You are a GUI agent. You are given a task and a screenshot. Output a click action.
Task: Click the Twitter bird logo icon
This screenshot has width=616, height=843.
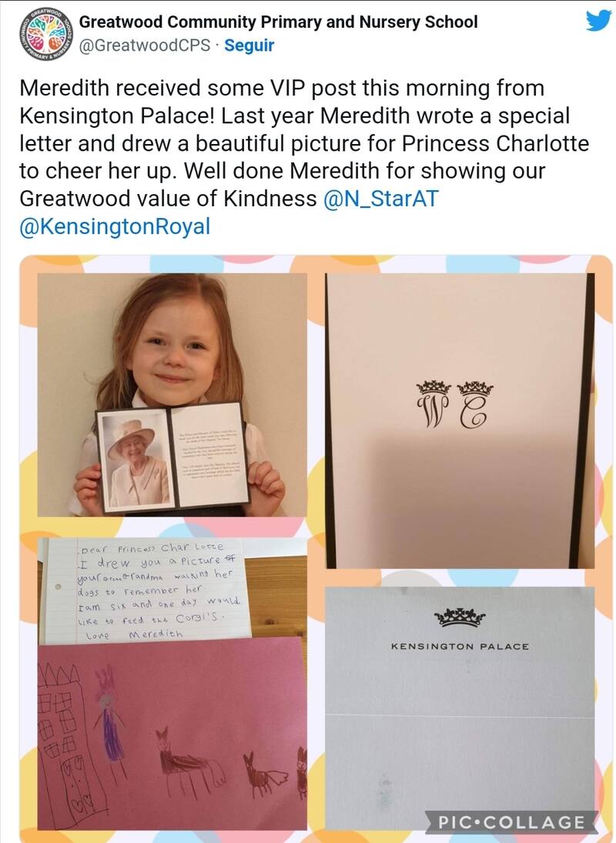tap(598, 21)
